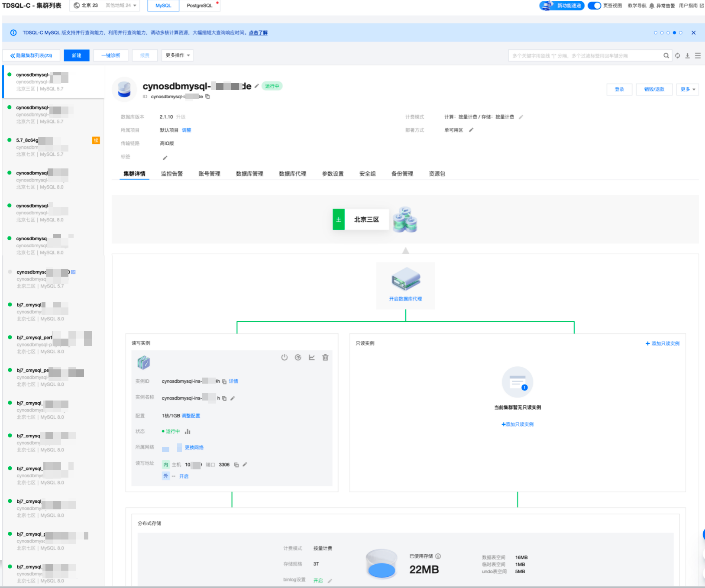Click into the keyword search input field
This screenshot has width=705, height=588.
click(x=585, y=56)
